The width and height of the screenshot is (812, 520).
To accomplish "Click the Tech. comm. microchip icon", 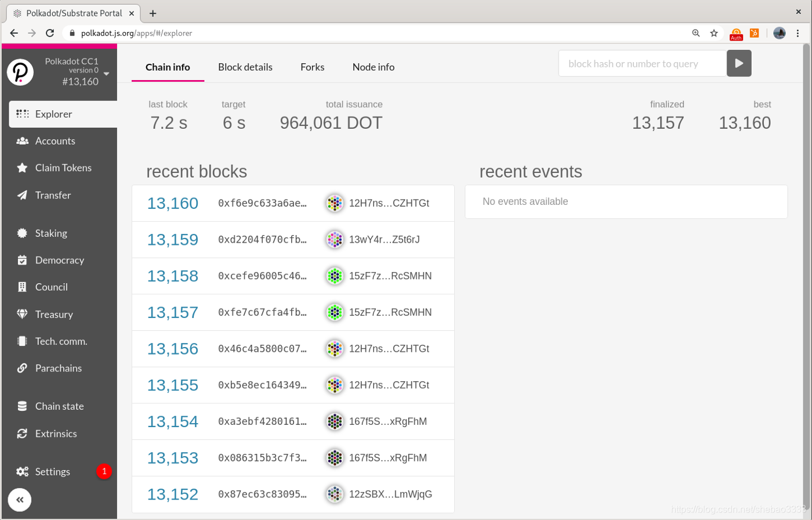I will pos(22,341).
